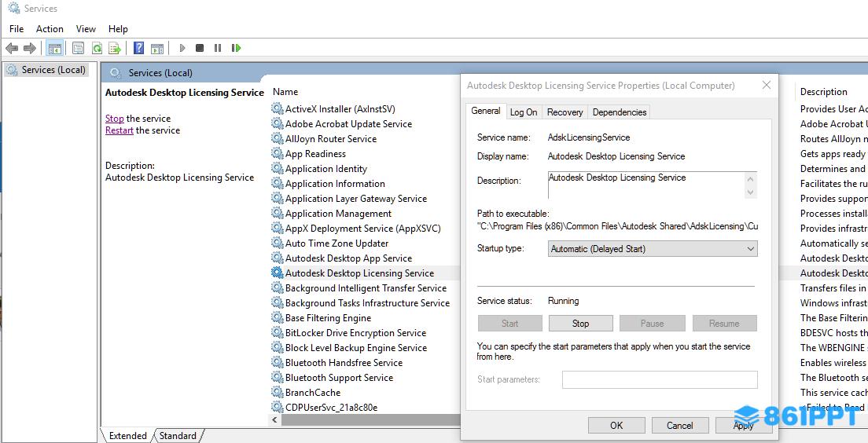The height and width of the screenshot is (443, 868).
Task: Select Application Layer Gateway Service row
Action: tap(366, 198)
